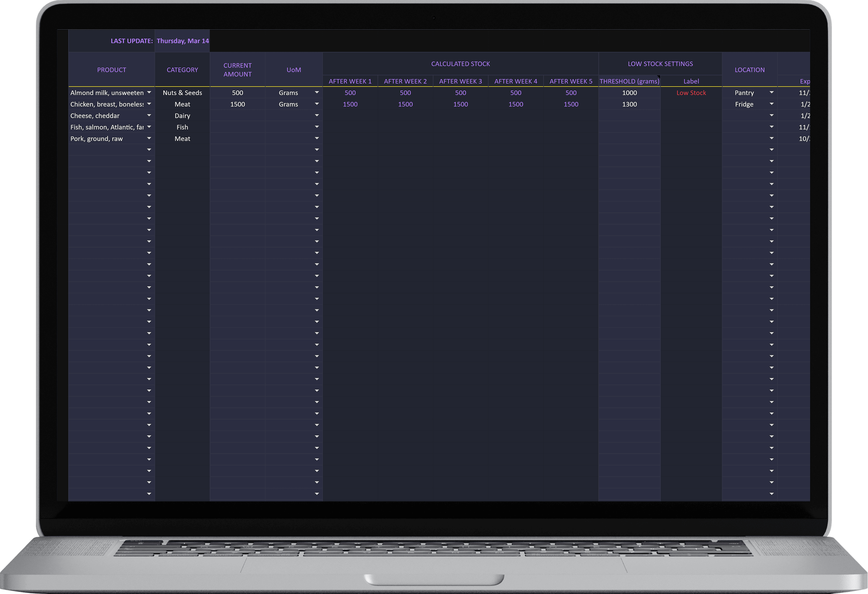
Task: Open location dropdown for Pork, ground row
Action: (772, 138)
